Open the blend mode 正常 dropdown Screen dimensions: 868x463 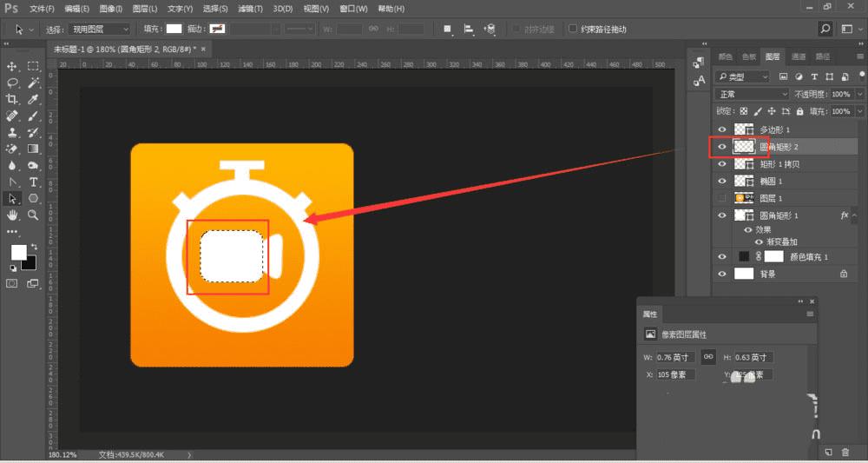[x=752, y=94]
